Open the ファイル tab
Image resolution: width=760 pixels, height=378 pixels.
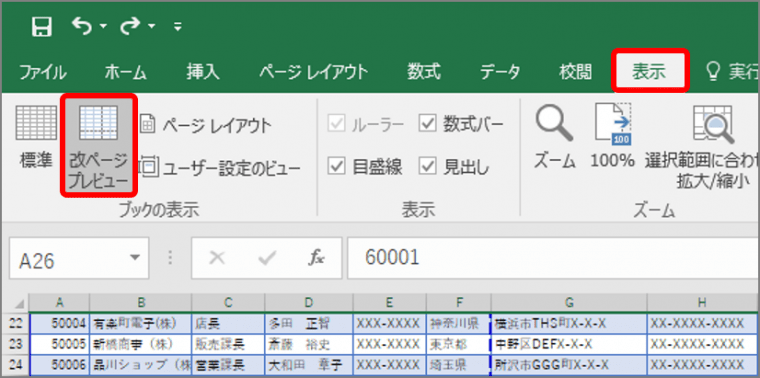(43, 73)
